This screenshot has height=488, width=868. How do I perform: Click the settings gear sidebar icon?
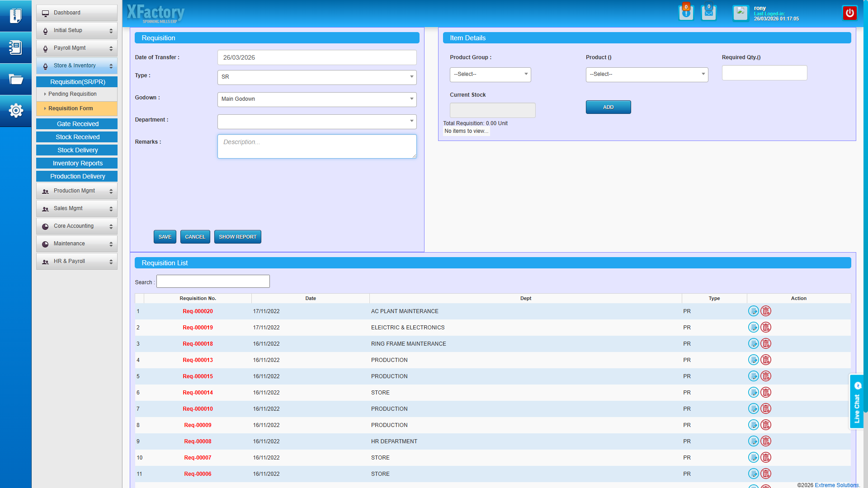(x=16, y=110)
